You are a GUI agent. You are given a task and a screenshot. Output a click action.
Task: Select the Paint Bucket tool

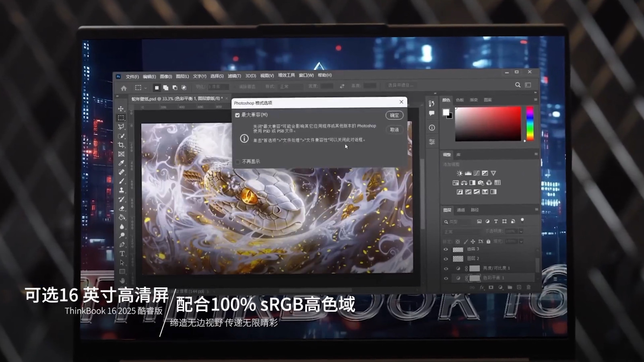(x=122, y=217)
